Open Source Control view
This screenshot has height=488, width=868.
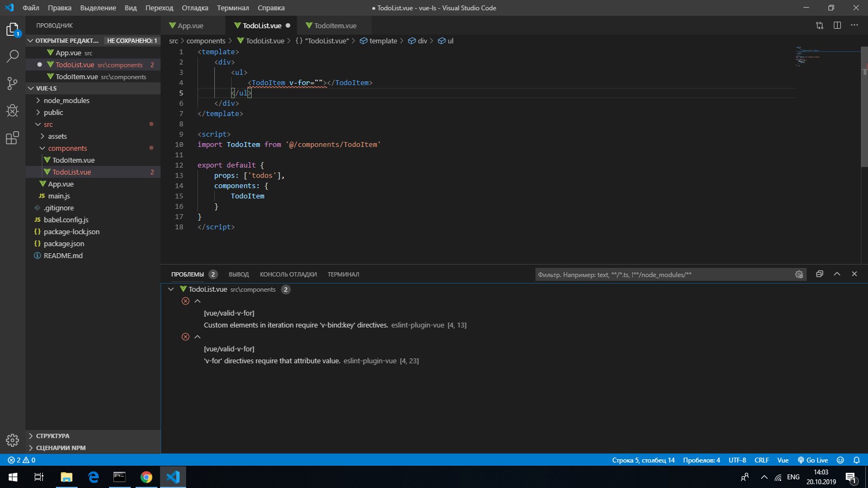click(12, 83)
